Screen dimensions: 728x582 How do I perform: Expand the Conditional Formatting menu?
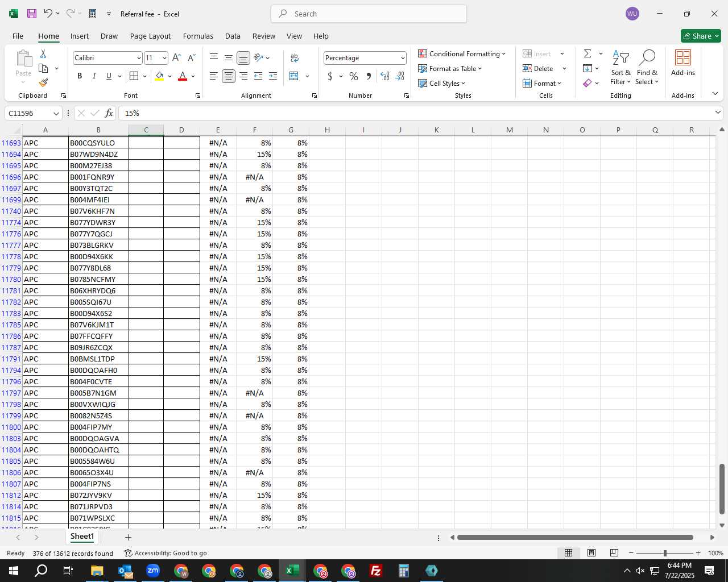[462, 54]
